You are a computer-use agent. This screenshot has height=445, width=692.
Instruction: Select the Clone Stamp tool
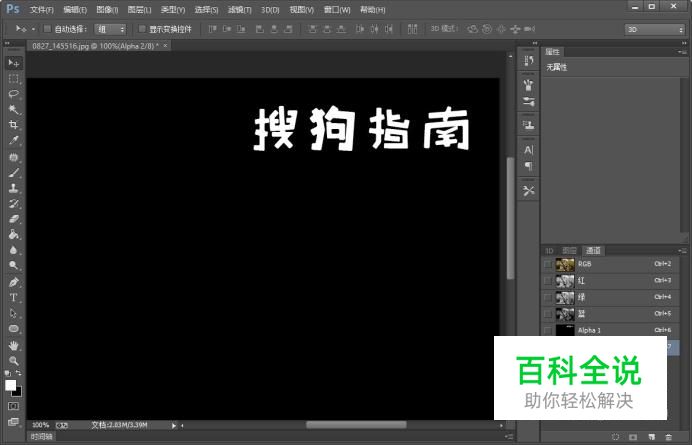tap(14, 188)
